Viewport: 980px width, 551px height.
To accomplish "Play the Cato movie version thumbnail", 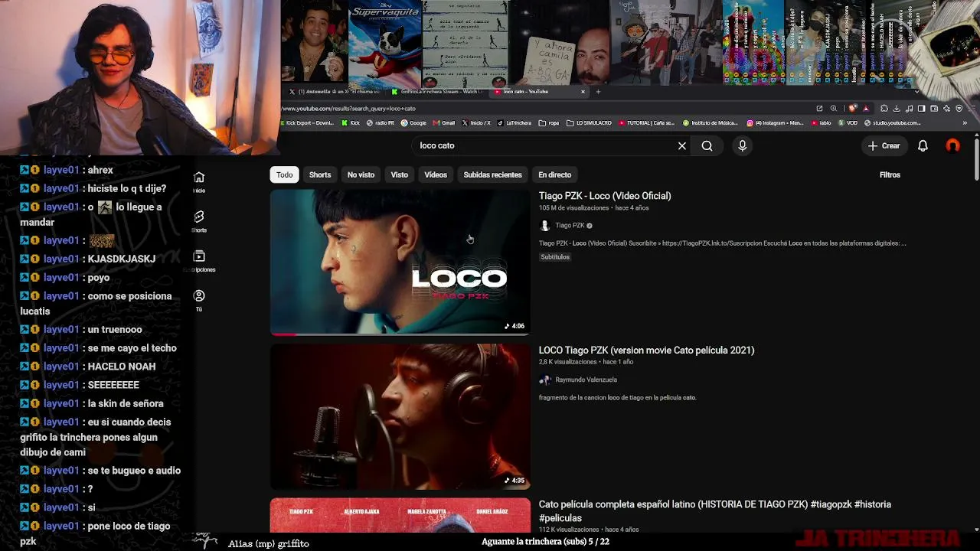I will point(400,416).
